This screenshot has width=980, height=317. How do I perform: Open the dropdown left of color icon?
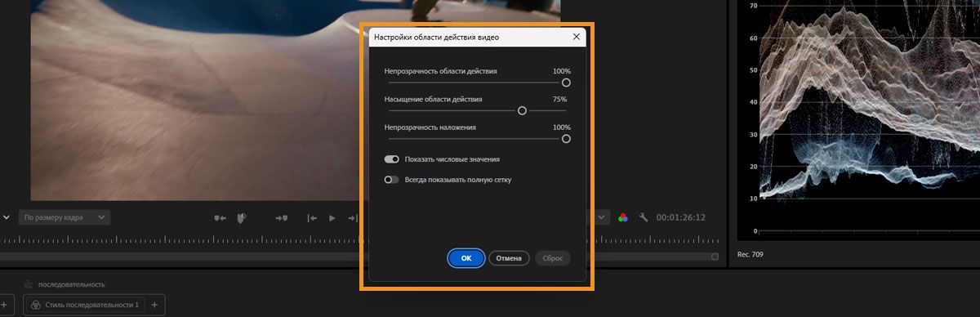[603, 218]
